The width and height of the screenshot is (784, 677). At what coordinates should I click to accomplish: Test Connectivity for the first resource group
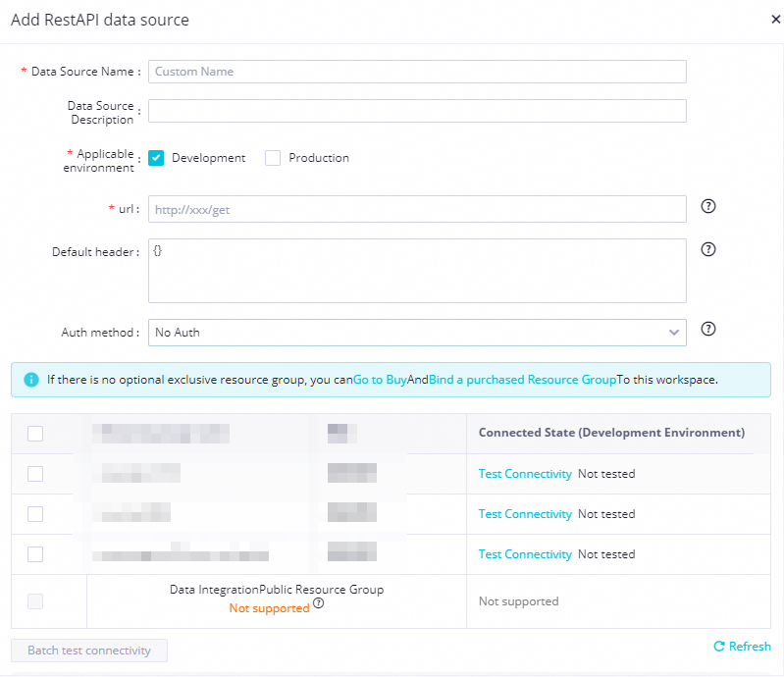click(x=525, y=474)
